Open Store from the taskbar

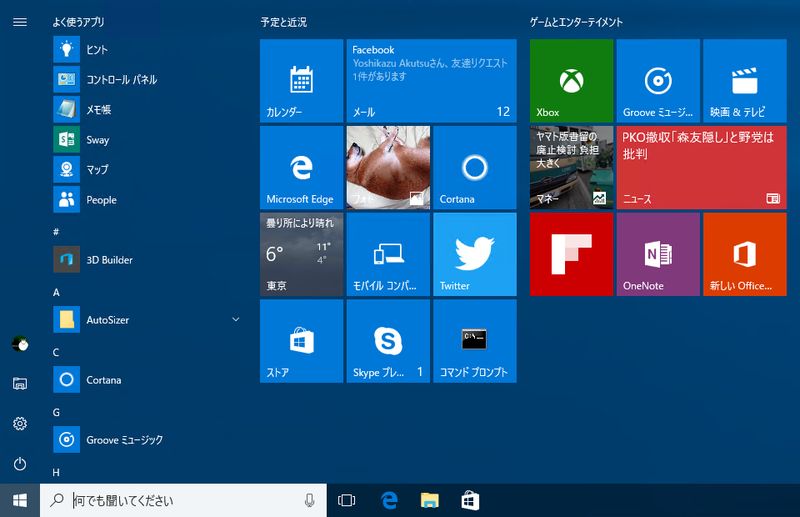(x=470, y=501)
